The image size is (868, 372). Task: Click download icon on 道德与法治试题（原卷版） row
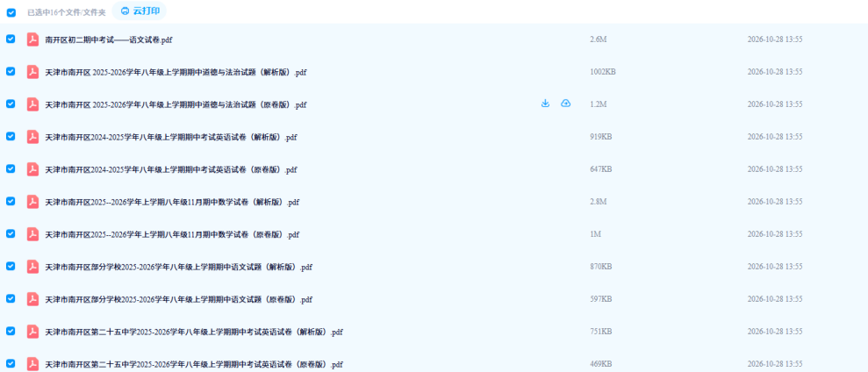pyautogui.click(x=545, y=104)
